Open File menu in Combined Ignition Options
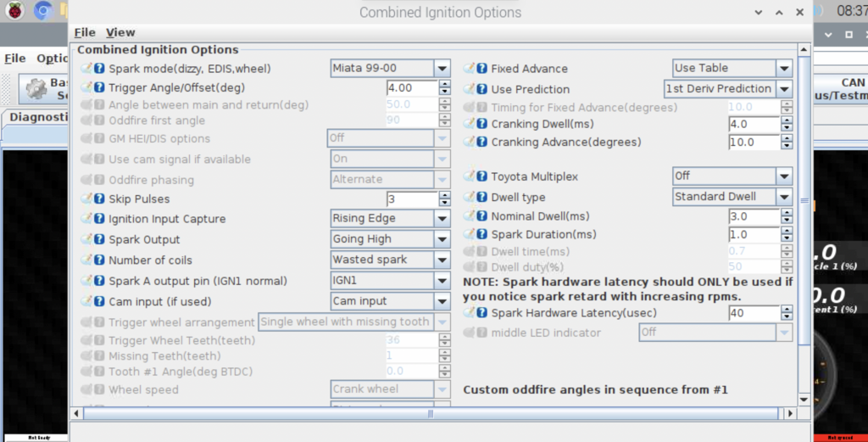 coord(85,32)
